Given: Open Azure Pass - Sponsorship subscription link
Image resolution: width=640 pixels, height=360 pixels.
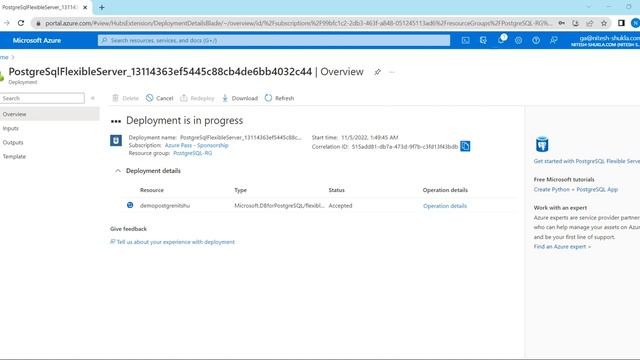Looking at the screenshot, I should click(x=196, y=145).
